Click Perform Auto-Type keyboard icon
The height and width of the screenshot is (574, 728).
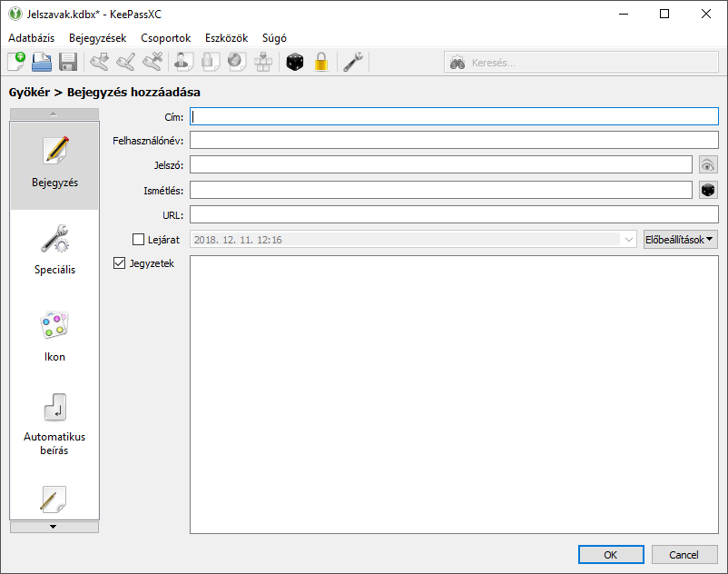coord(263,62)
